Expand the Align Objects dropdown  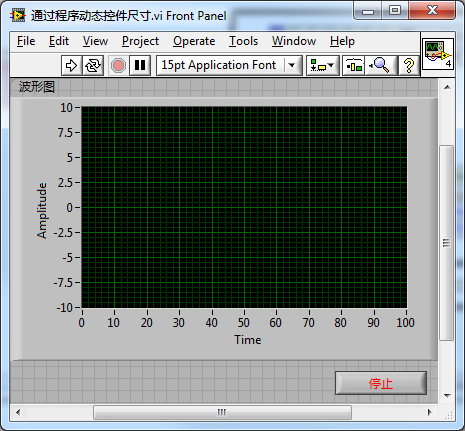[322, 65]
